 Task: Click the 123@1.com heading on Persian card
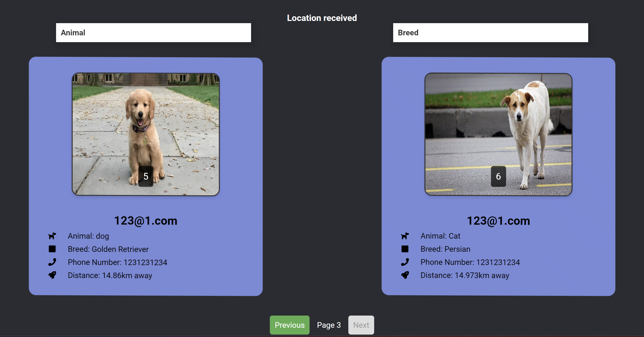498,221
